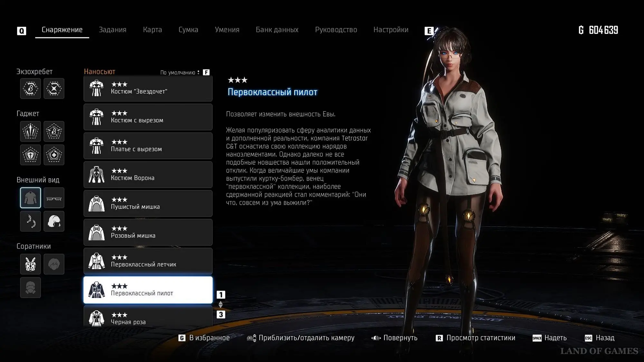The width and height of the screenshot is (644, 362).
Task: Select the Костюм "Звездочет" nanosuit
Action: pos(148,88)
